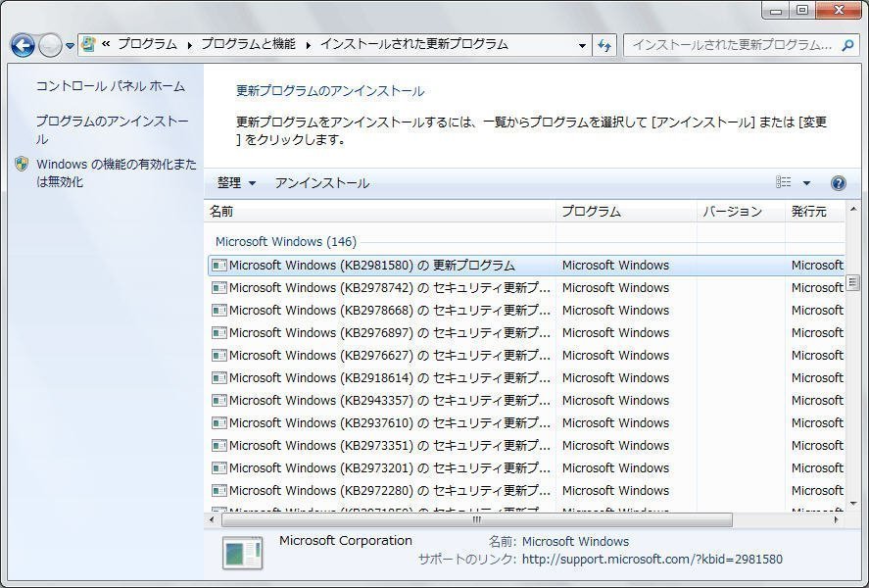Open プログラムのアンインストール link
Screen dimensions: 869x588
pos(112,130)
